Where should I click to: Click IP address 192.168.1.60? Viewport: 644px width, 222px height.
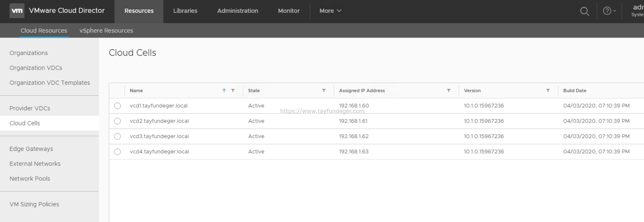point(354,106)
